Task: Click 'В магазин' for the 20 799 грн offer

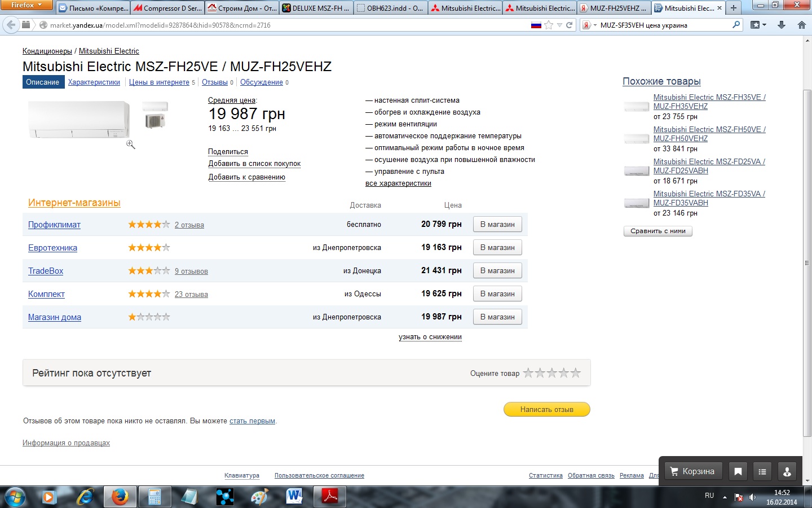Action: click(x=497, y=225)
